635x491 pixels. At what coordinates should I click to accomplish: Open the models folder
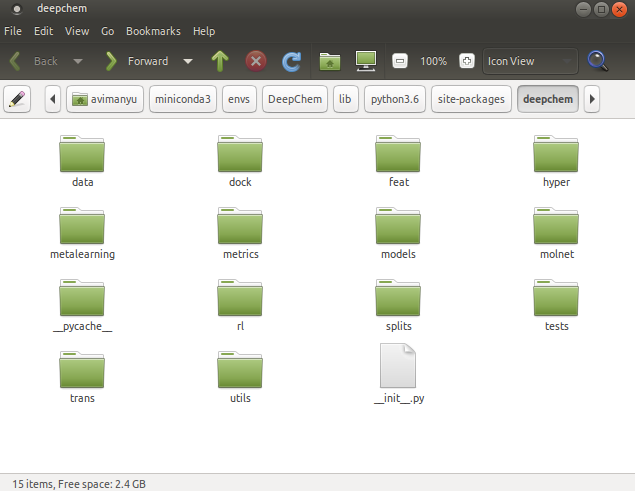click(x=398, y=233)
